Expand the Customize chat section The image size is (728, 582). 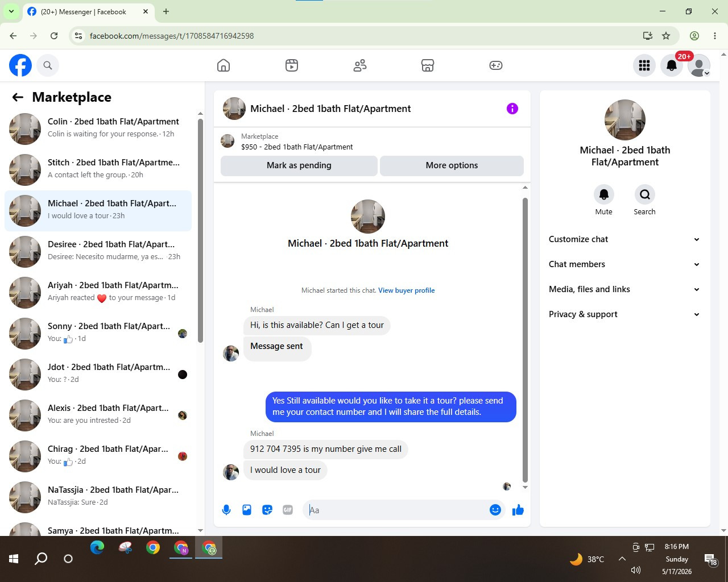click(624, 239)
